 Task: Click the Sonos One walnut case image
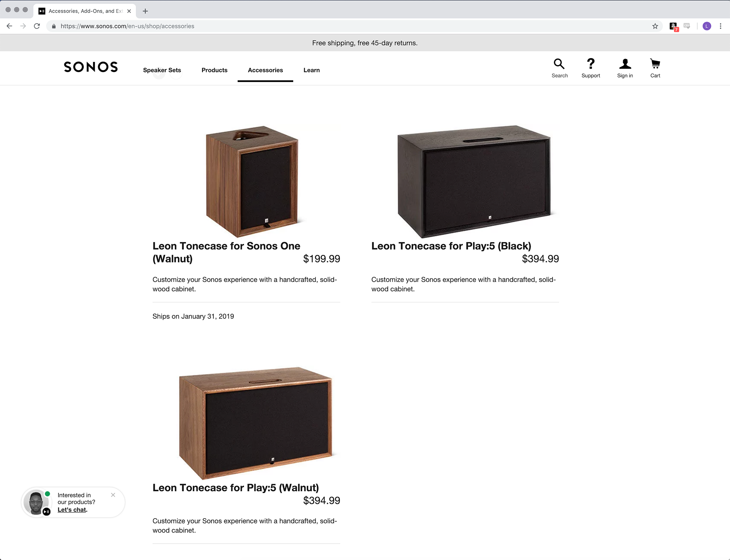tap(252, 181)
